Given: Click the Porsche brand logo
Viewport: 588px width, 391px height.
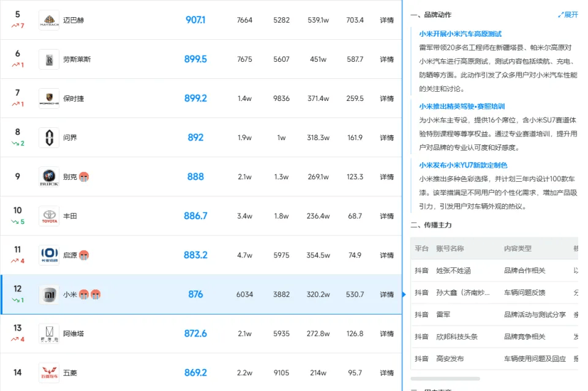Looking at the screenshot, I should pyautogui.click(x=49, y=99).
